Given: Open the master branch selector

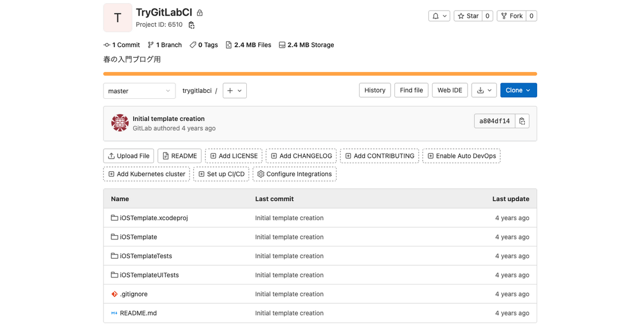Looking at the screenshot, I should 140,91.
